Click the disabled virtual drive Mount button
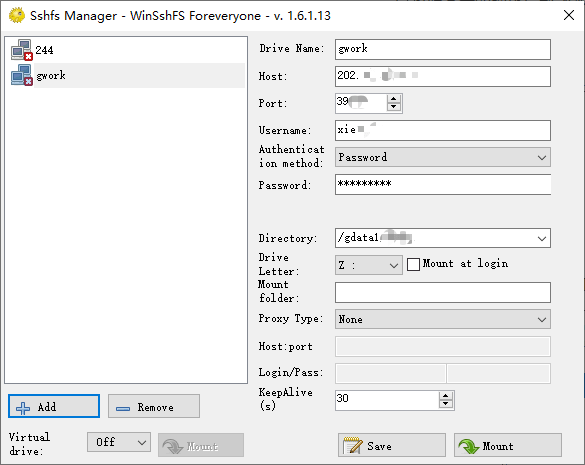 [x=201, y=445]
